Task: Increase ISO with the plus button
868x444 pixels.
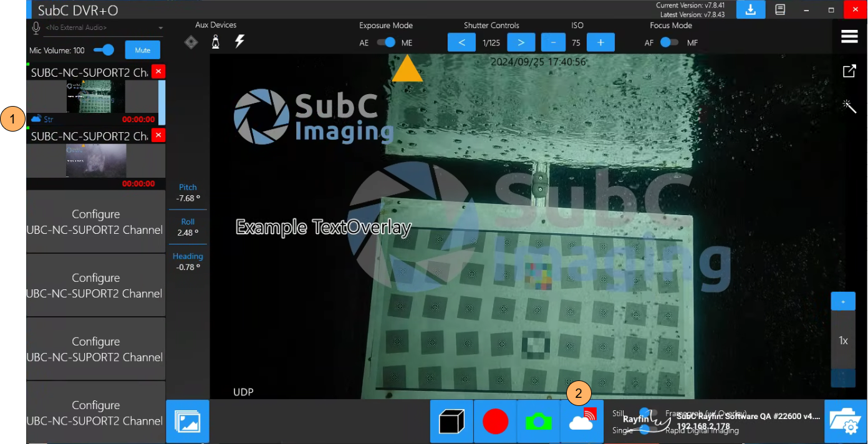Action: pyautogui.click(x=600, y=42)
